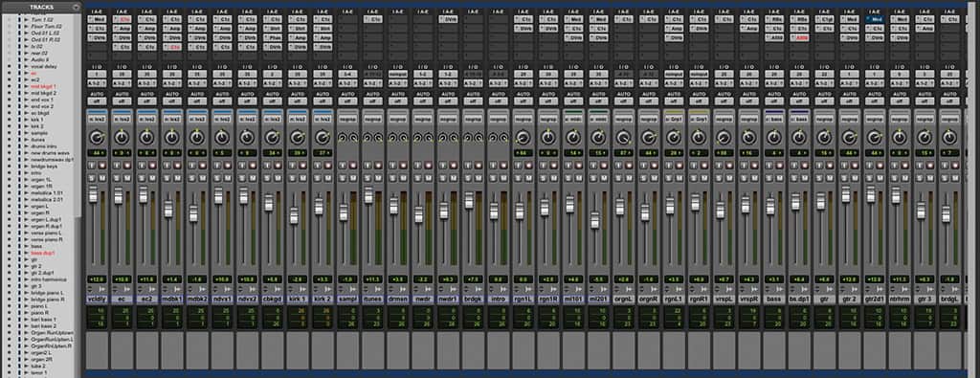
Task: Click the ml201 volume fader
Action: pyautogui.click(x=595, y=220)
